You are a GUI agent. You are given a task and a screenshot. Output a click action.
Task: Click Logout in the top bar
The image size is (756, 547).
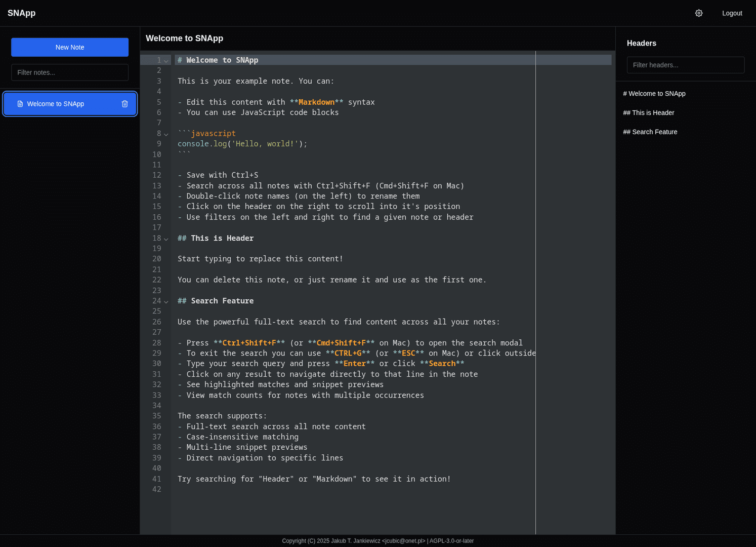732,13
